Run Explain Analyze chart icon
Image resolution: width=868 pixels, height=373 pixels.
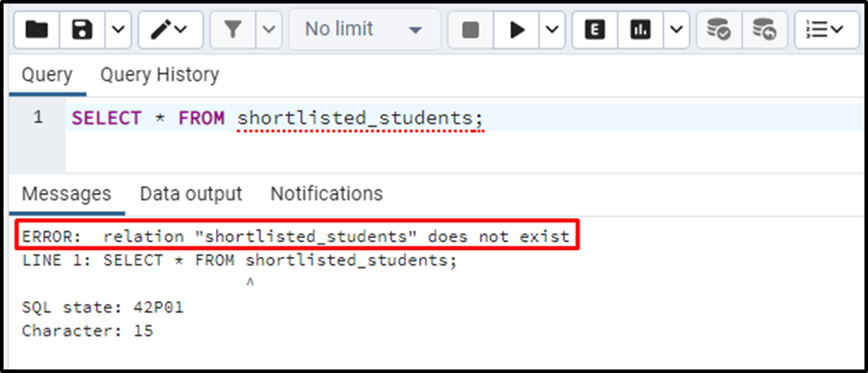(641, 29)
